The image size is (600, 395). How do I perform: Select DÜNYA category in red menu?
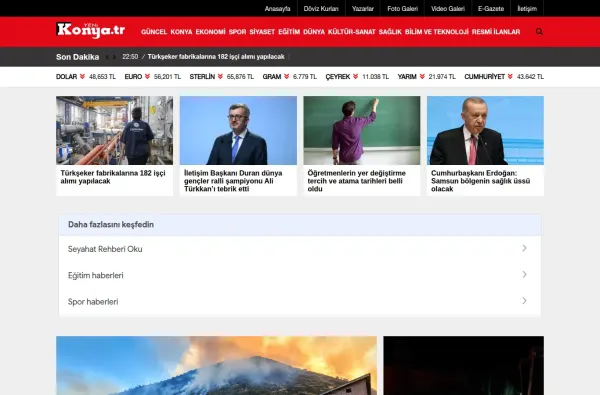[x=314, y=32]
